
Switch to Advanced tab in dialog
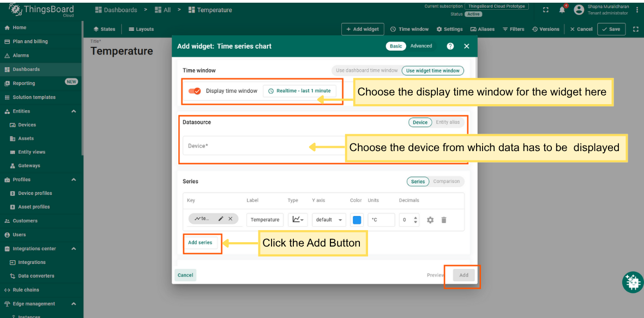click(x=421, y=46)
